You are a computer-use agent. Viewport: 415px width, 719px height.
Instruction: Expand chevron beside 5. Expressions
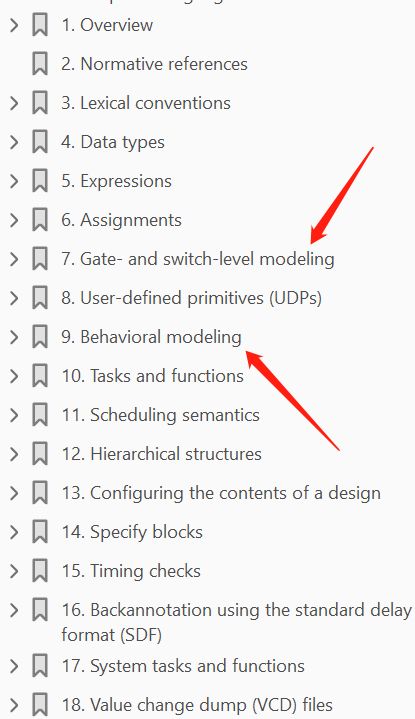[14, 181]
